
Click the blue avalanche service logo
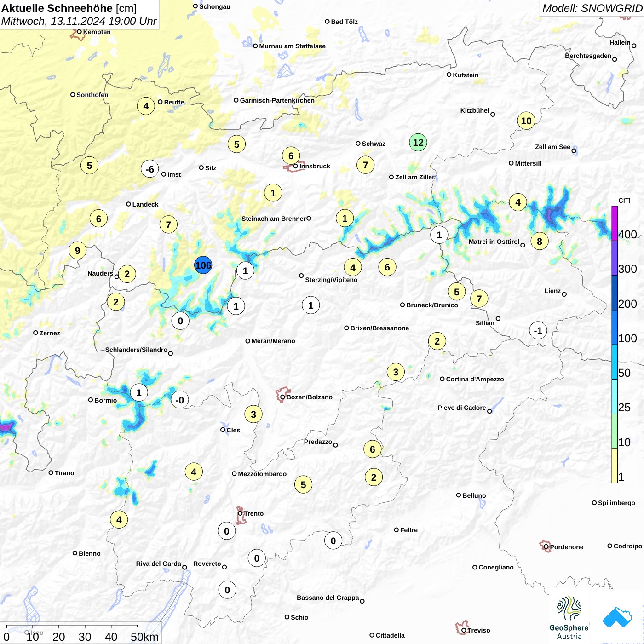point(617,617)
